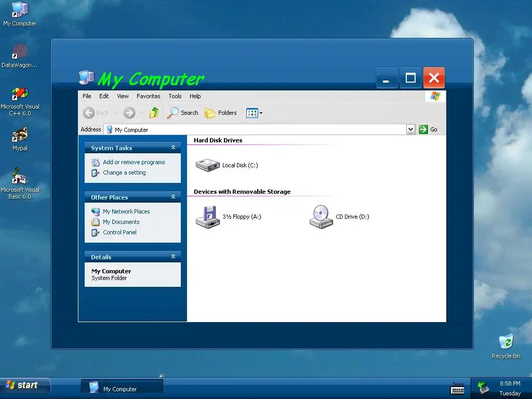The image size is (532, 399).
Task: Click the My Computer title bar icon
Action: pyautogui.click(x=87, y=78)
